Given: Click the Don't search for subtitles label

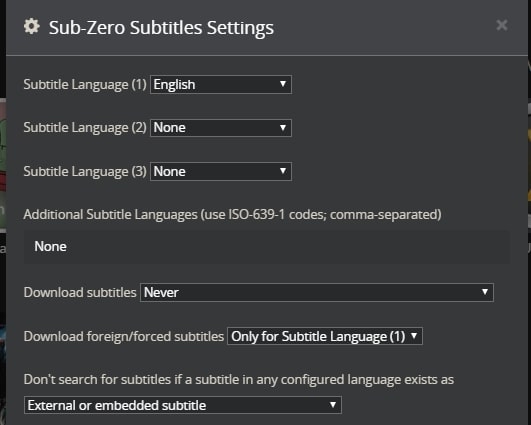Looking at the screenshot, I should point(239,380).
